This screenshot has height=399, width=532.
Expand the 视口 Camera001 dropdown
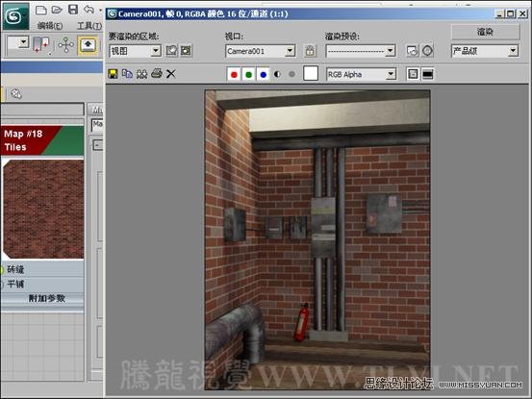[x=290, y=51]
